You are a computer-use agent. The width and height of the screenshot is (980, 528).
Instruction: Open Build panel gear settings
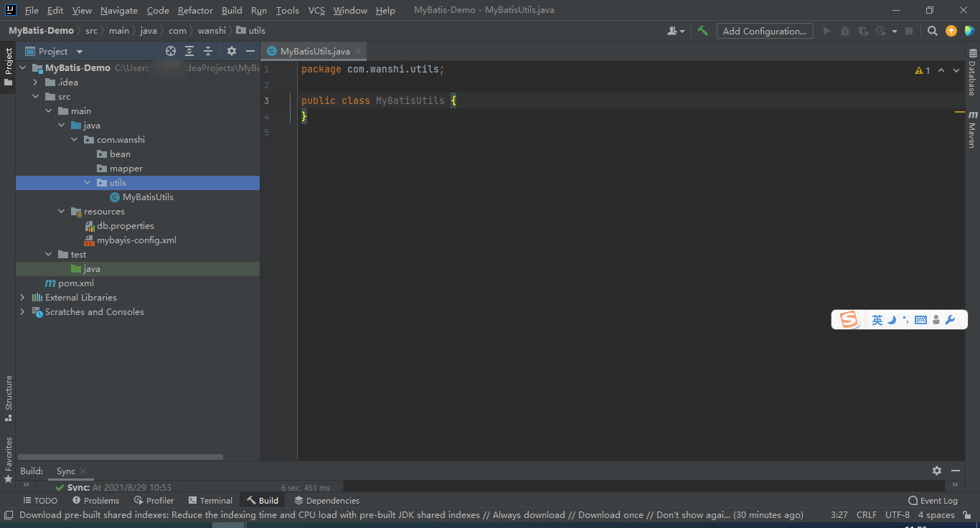tap(937, 471)
